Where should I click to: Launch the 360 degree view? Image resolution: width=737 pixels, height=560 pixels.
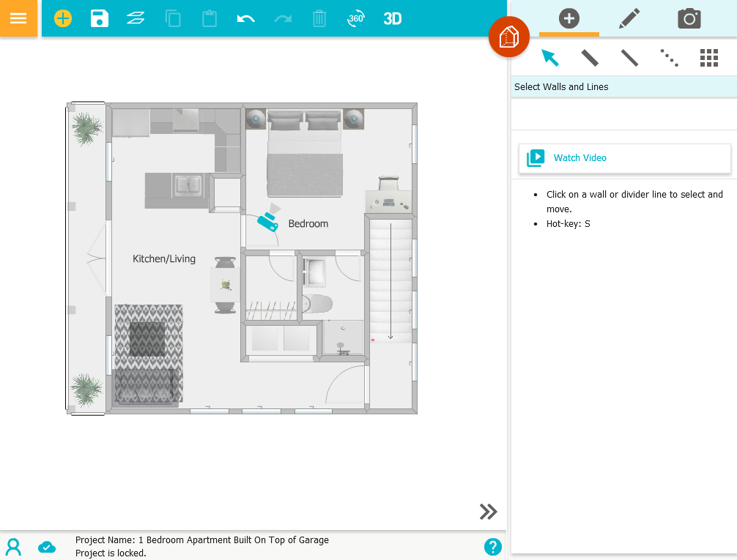(355, 18)
